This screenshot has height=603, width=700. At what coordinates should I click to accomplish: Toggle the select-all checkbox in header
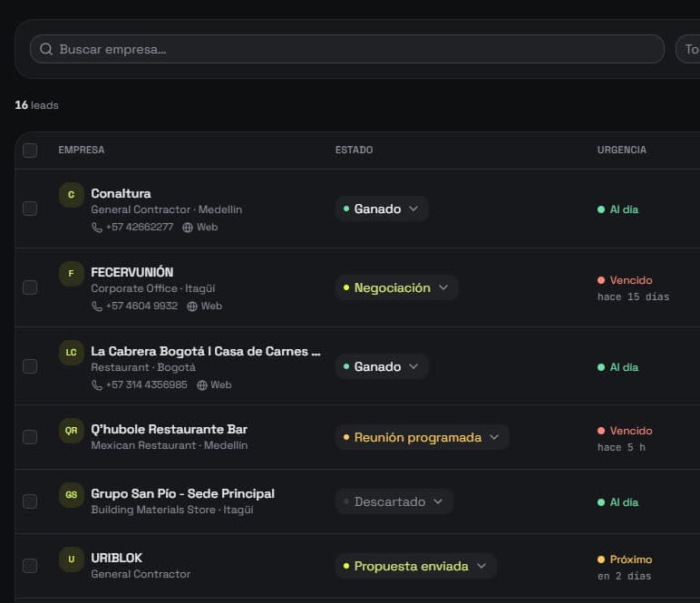click(x=30, y=151)
